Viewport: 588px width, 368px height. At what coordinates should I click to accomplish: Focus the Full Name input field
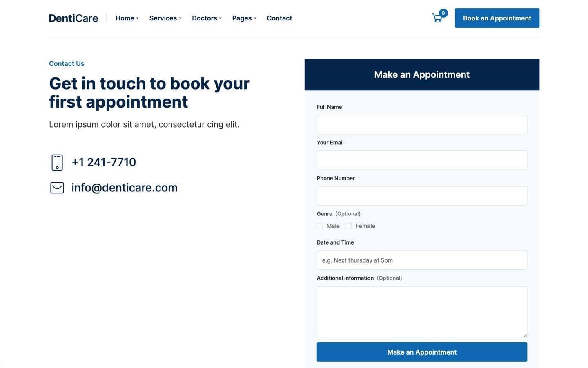point(422,125)
